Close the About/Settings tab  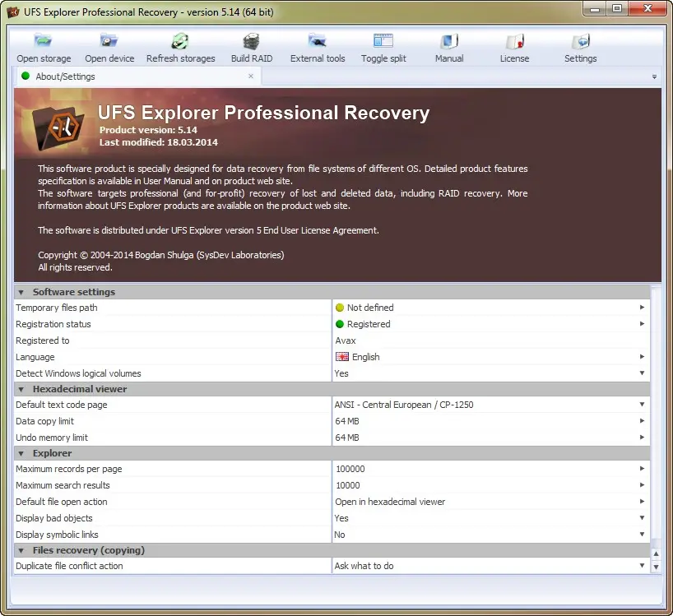pos(251,76)
